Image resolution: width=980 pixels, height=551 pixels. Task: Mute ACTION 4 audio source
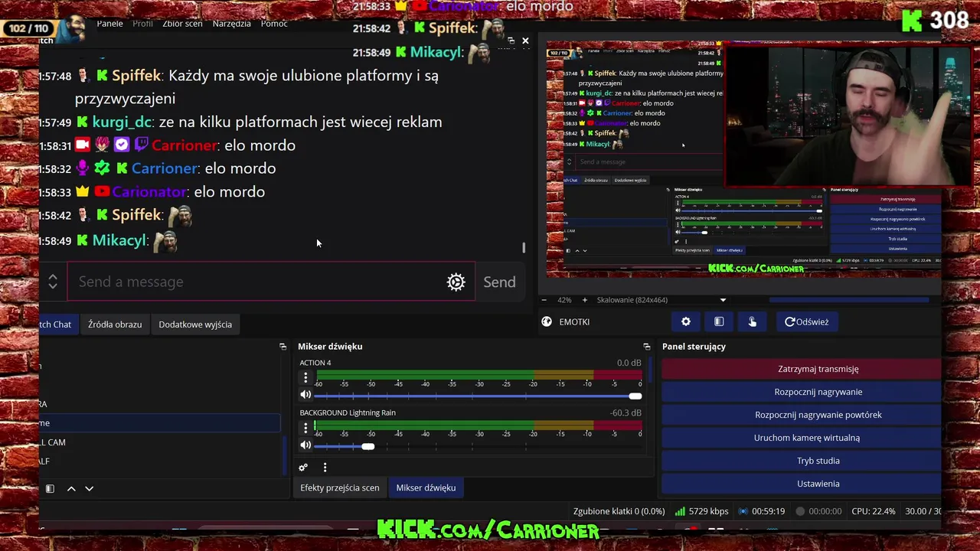pos(305,395)
